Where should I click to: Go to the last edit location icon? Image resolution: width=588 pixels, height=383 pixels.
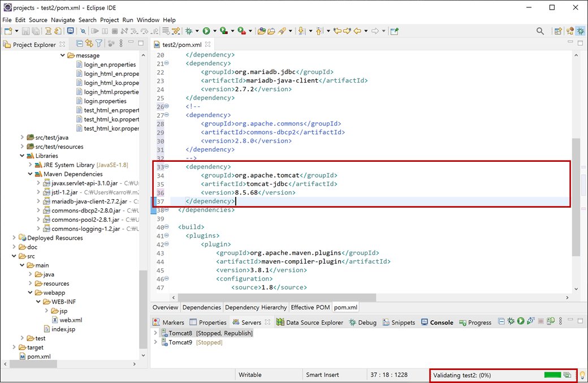pos(338,31)
